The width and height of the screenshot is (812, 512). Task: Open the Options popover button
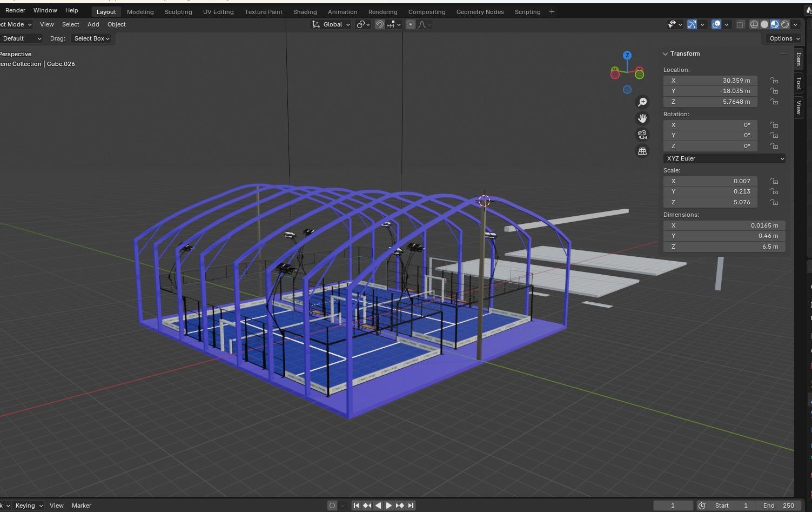coord(783,38)
